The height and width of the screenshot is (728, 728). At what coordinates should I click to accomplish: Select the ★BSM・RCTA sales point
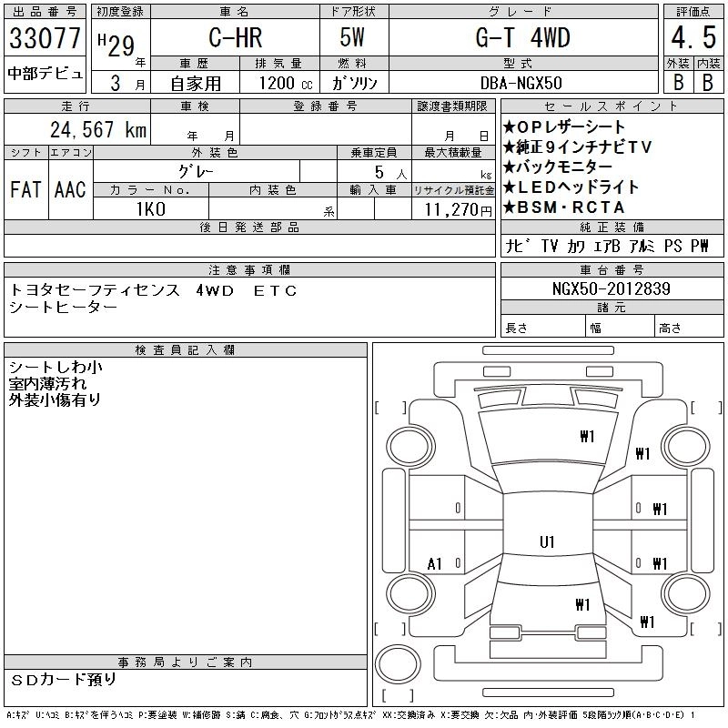coord(563,207)
